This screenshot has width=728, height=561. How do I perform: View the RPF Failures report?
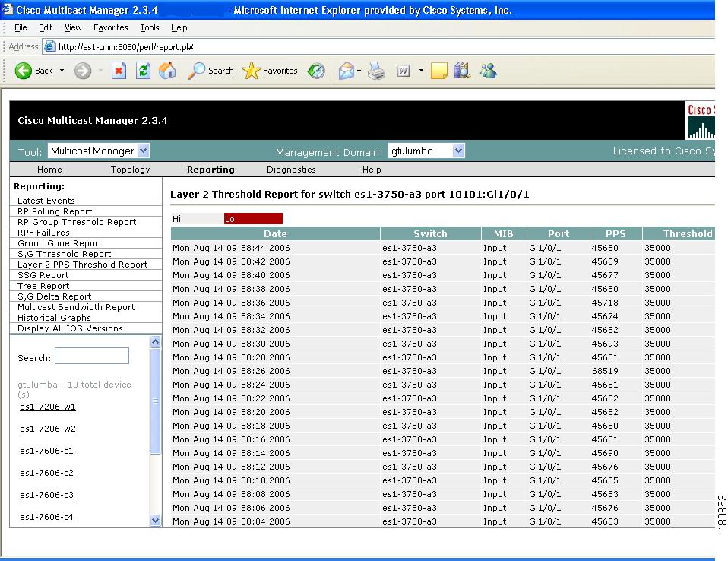(43, 233)
